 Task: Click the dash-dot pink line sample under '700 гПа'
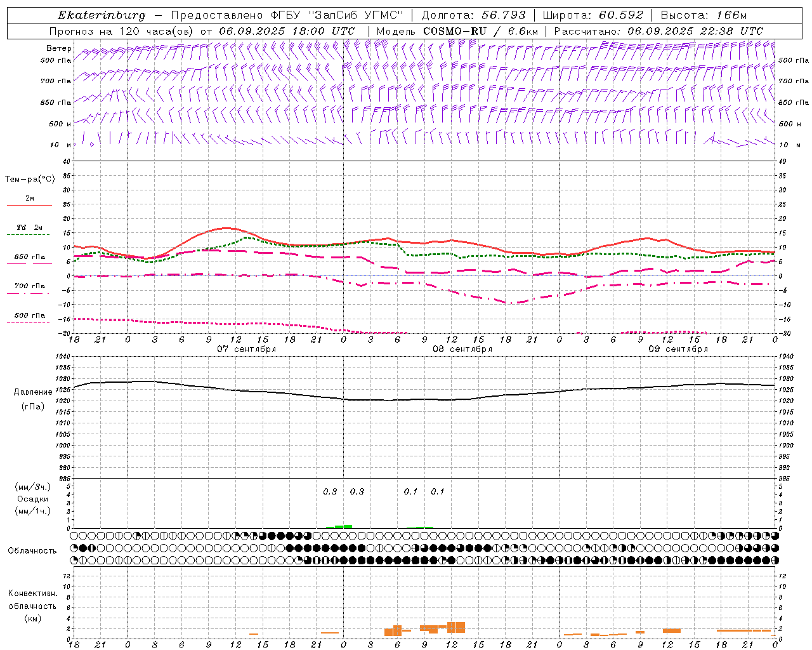[x=28, y=294]
